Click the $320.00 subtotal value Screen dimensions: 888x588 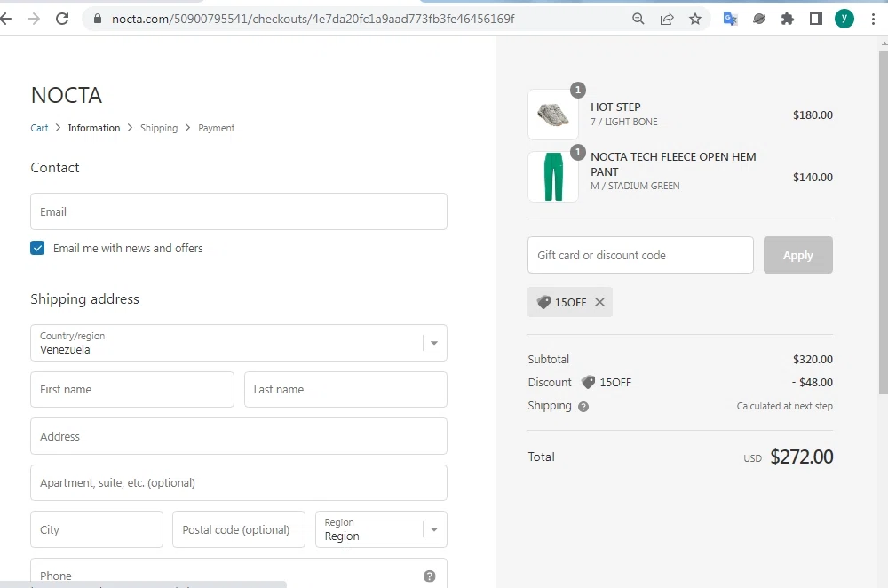click(x=813, y=359)
